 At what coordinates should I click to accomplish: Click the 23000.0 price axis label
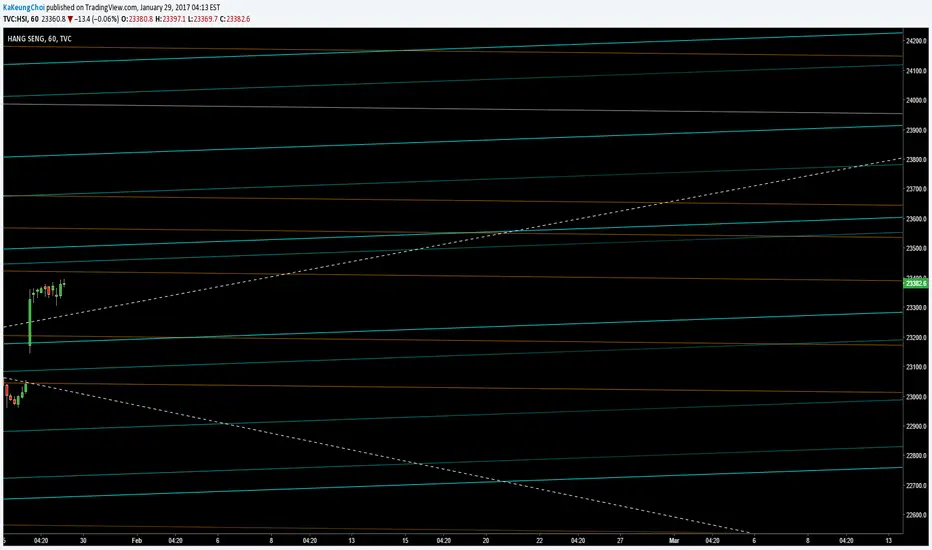click(x=916, y=397)
